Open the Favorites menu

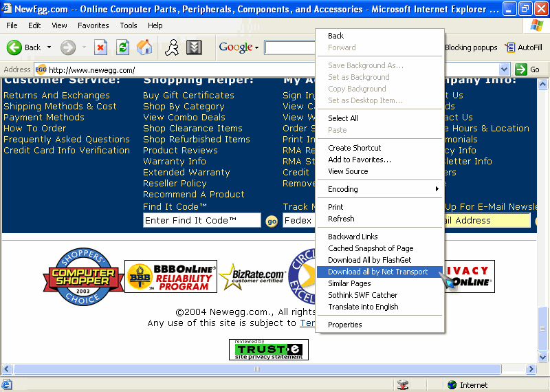(93, 25)
